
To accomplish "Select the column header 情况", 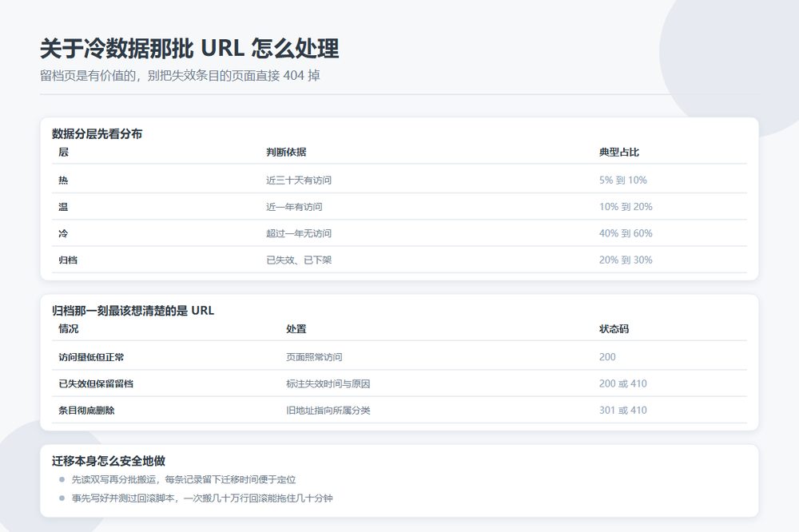I will [68, 328].
